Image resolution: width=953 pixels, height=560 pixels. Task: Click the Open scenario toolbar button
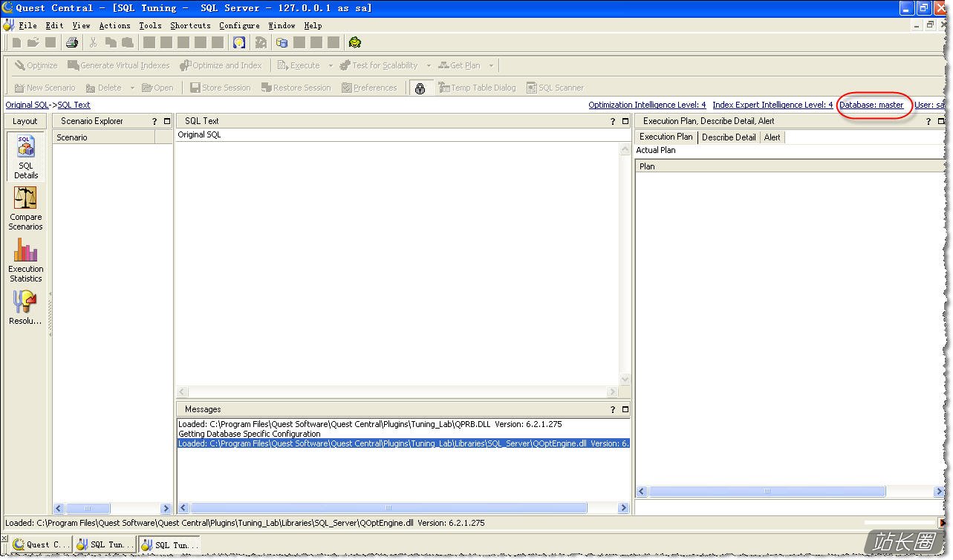[157, 88]
